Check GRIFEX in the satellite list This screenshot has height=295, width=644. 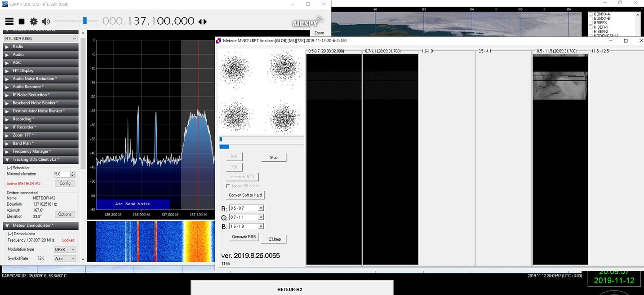tap(591, 23)
